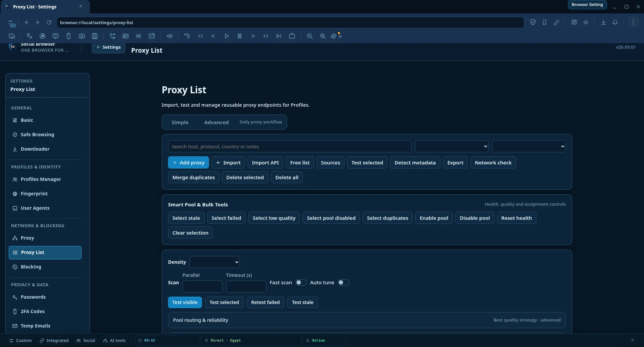Open Profiles Manager in sidebar
Image resolution: width=644 pixels, height=347 pixels.
pos(45,179)
